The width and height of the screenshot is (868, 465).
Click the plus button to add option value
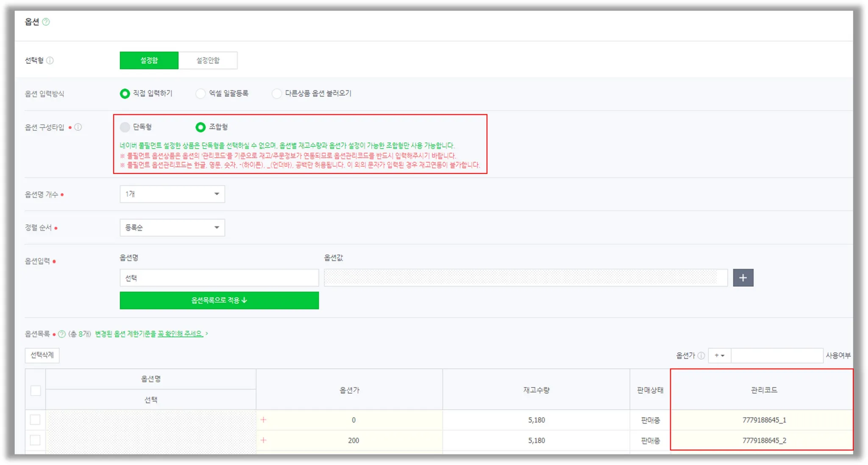[743, 278]
